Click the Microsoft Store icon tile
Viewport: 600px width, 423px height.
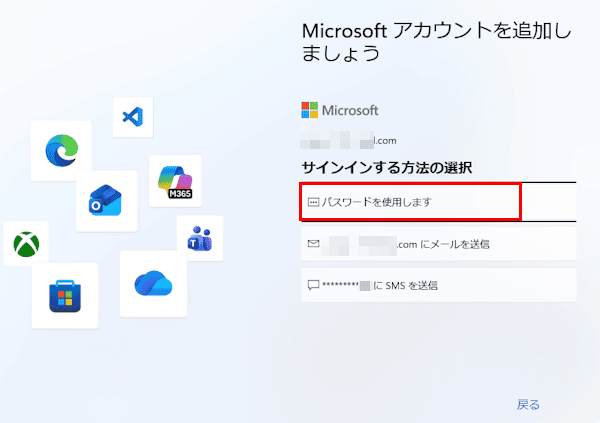pyautogui.click(x=65, y=296)
